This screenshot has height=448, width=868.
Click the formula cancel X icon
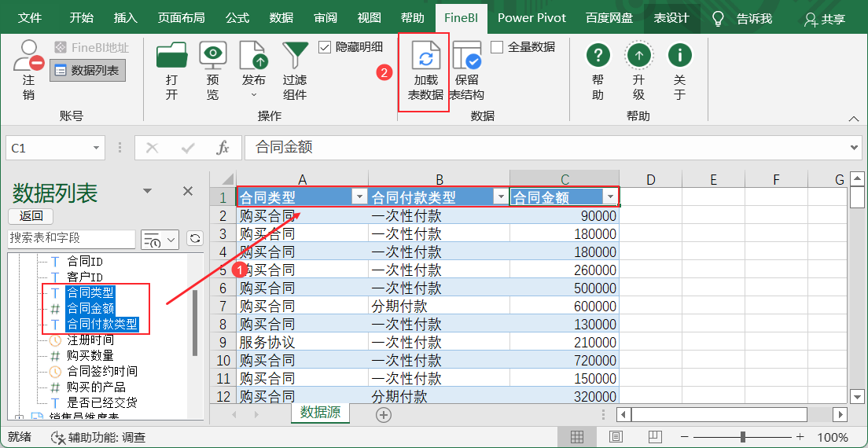(x=153, y=149)
